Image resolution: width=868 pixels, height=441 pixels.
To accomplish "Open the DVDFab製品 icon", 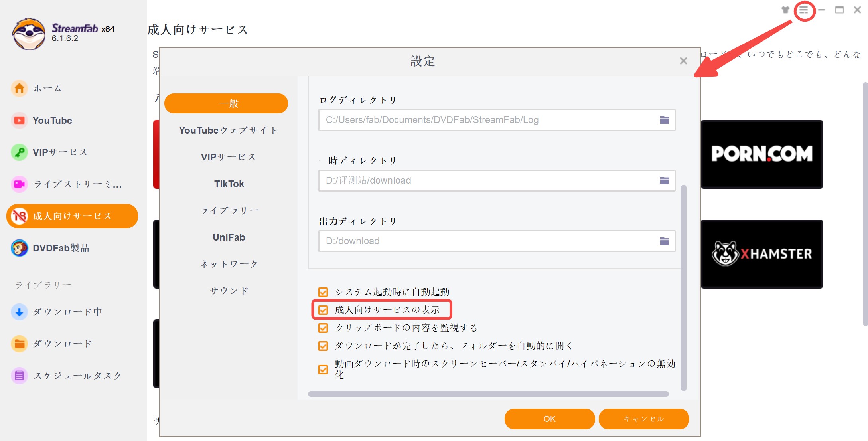I will tap(19, 248).
